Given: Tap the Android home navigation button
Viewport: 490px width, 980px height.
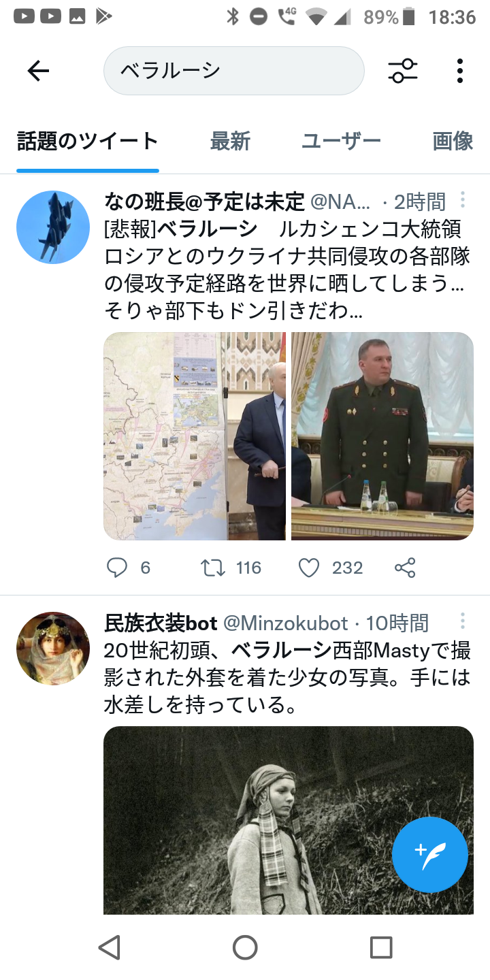Looking at the screenshot, I should click(245, 947).
